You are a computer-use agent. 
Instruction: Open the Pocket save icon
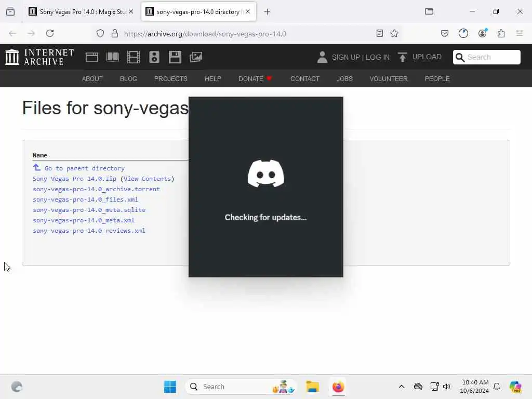pyautogui.click(x=445, y=33)
